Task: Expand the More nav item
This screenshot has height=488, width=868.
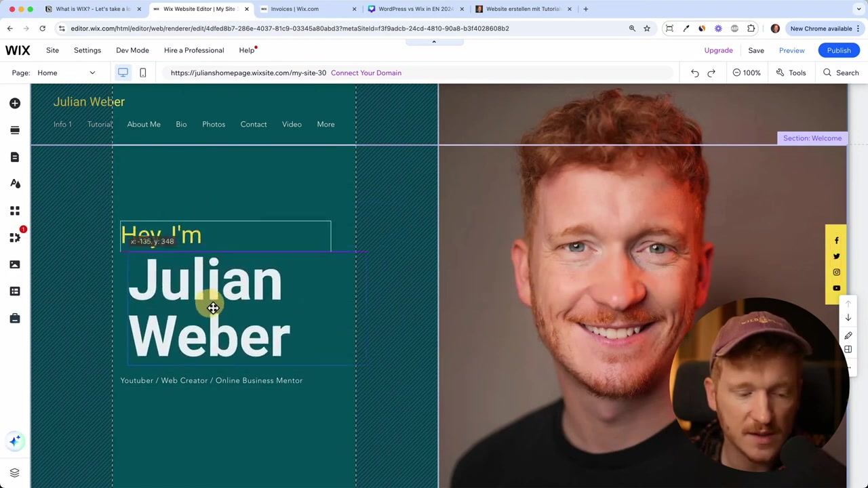Action: point(325,124)
